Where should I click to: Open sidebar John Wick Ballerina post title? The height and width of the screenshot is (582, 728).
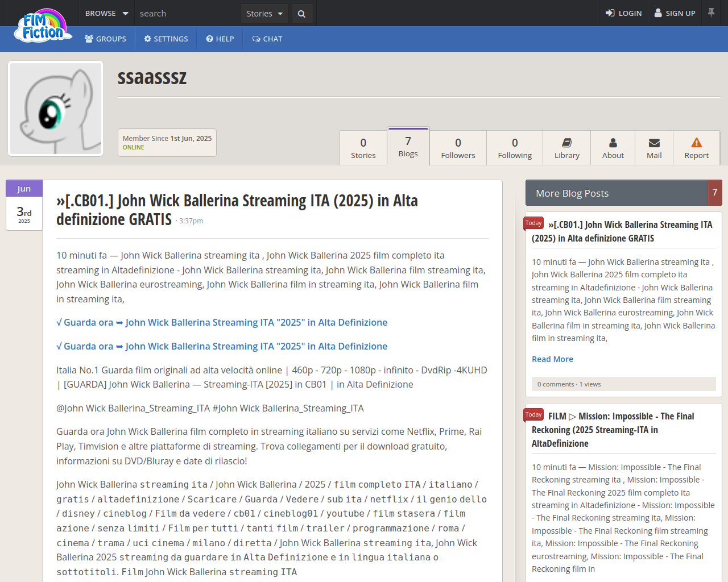pos(622,231)
